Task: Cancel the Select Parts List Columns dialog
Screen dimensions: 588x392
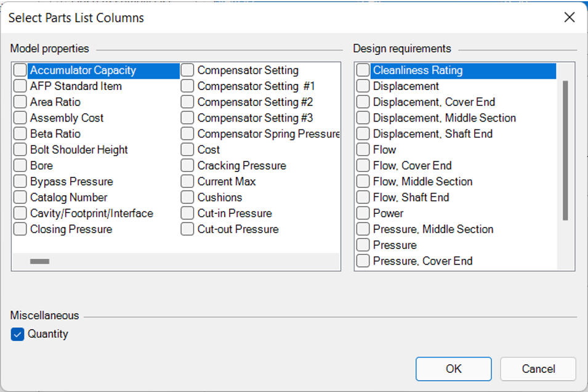Action: tap(538, 369)
